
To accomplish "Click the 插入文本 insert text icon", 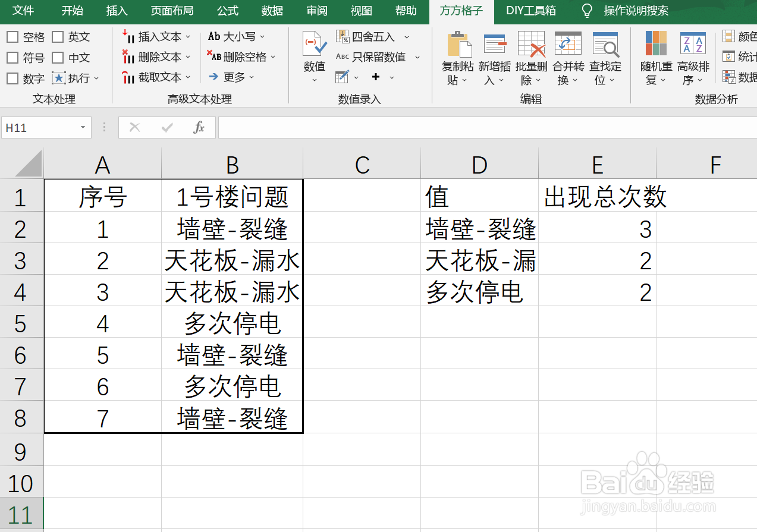I will [x=128, y=36].
